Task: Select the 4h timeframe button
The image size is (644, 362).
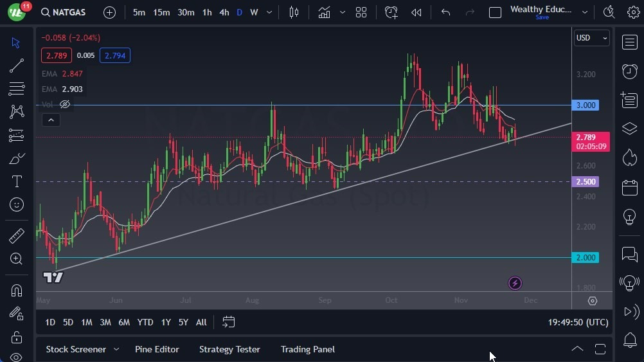Action: tap(224, 12)
